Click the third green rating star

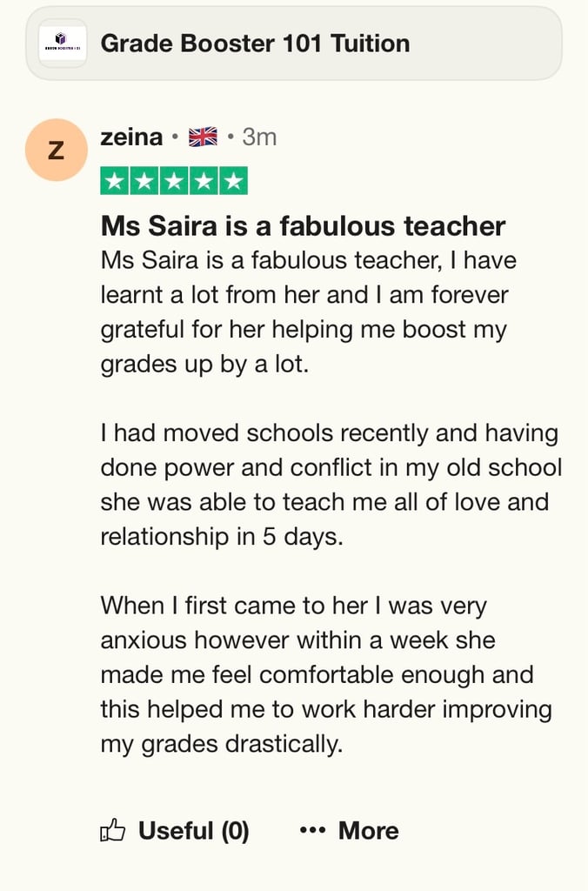174,181
